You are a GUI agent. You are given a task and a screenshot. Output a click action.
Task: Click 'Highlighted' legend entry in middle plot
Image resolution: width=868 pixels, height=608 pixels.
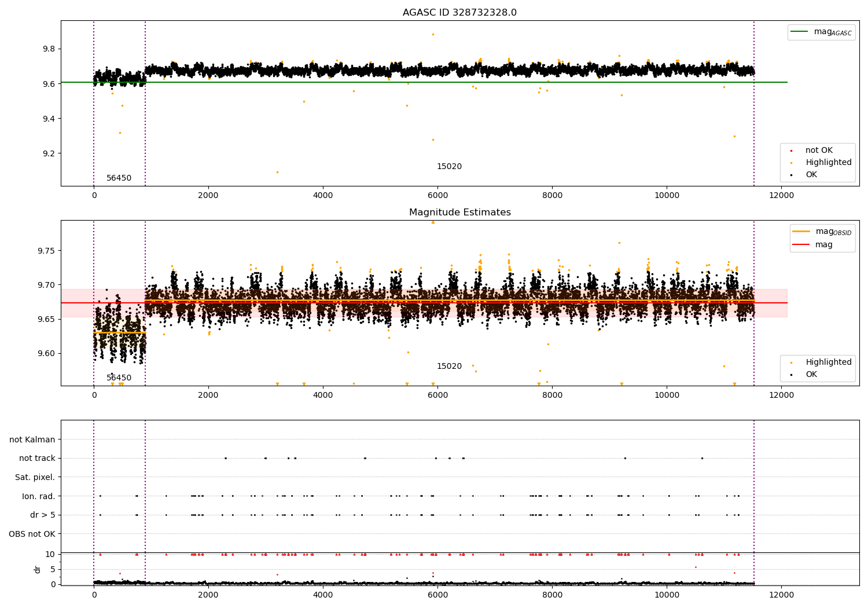(829, 362)
